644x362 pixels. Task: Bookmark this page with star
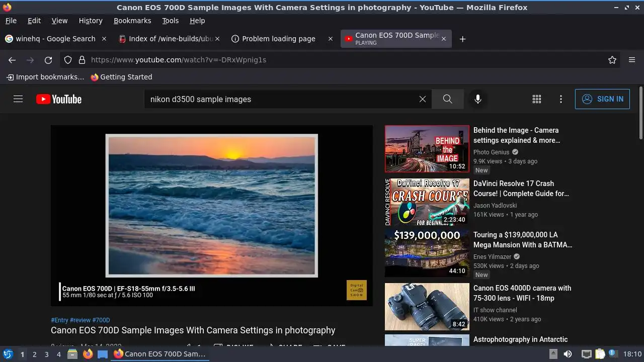pos(612,60)
